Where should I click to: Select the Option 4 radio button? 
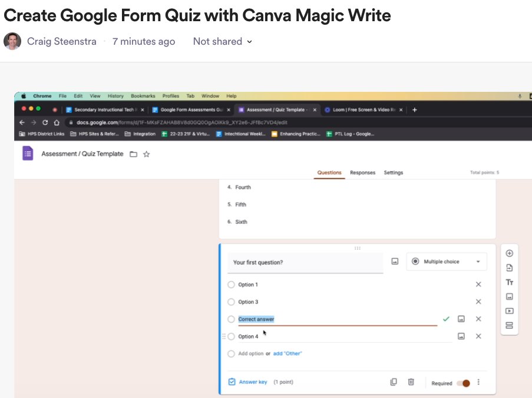coord(231,336)
